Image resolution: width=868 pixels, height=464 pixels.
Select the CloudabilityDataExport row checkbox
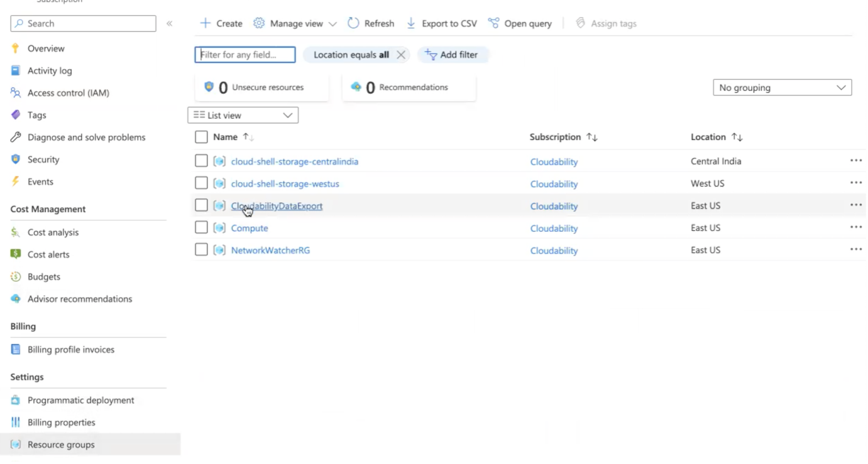[201, 205]
